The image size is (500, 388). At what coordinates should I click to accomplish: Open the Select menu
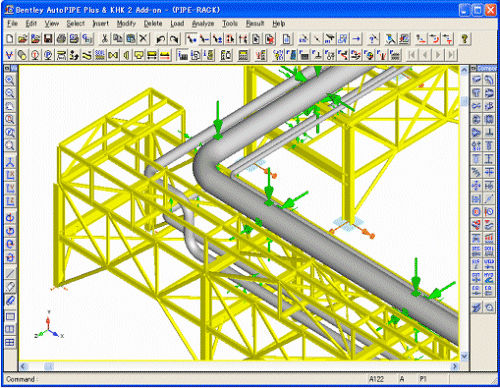(75, 24)
